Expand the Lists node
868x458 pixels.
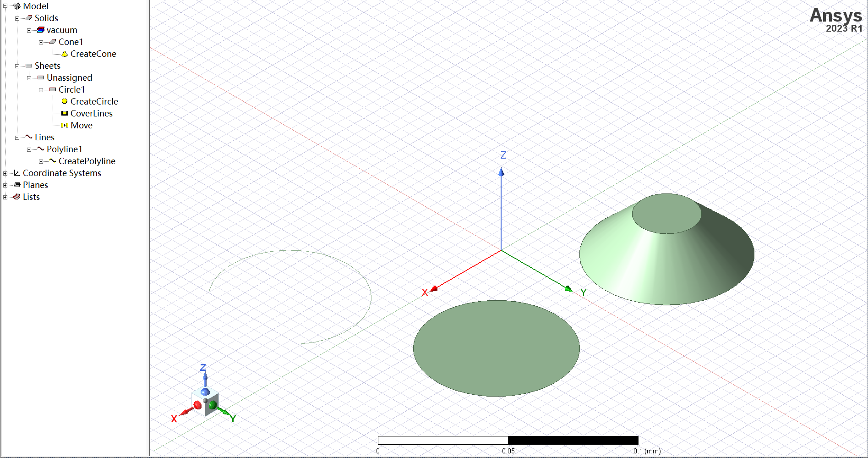click(x=5, y=197)
